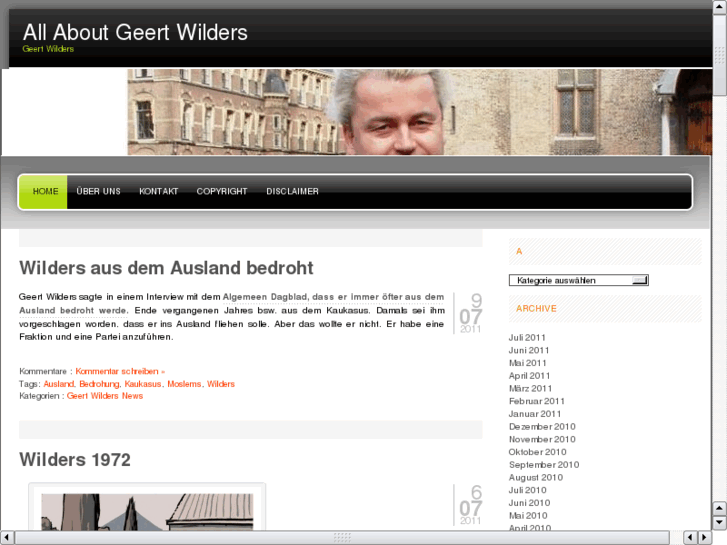Open the August 2010 archive
This screenshot has width=727, height=545.
pyautogui.click(x=536, y=478)
